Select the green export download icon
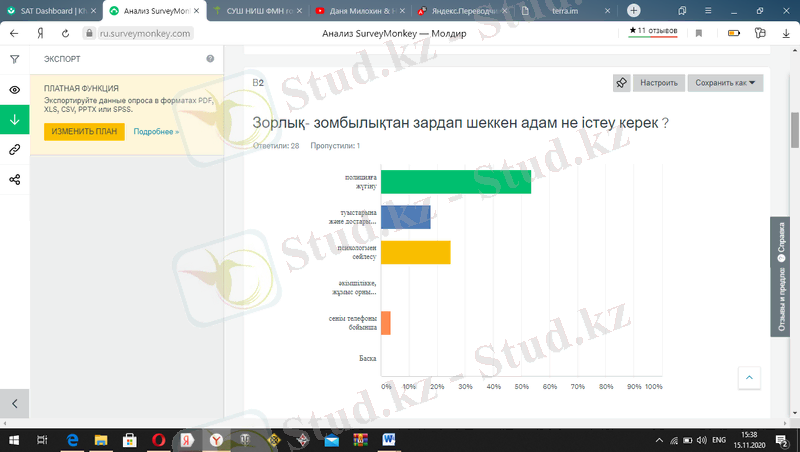 14,120
